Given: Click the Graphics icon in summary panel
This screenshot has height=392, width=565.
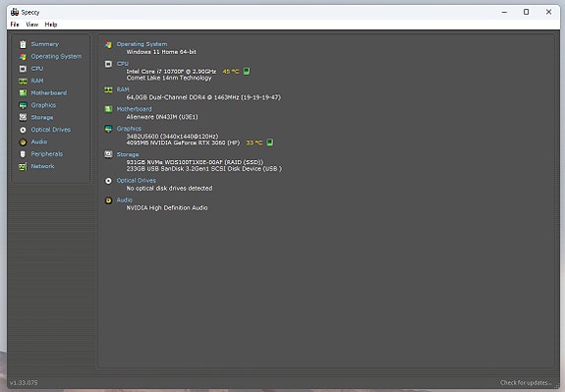Looking at the screenshot, I should click(108, 129).
